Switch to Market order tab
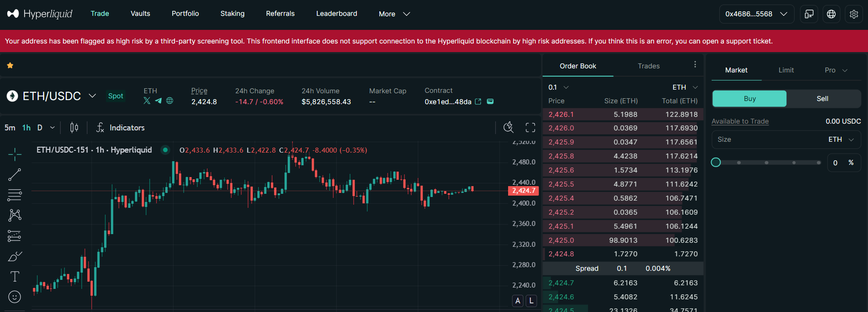 point(736,70)
